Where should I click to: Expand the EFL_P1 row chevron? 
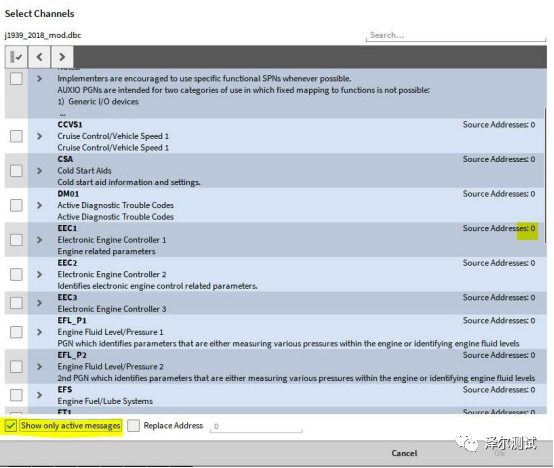(39, 332)
